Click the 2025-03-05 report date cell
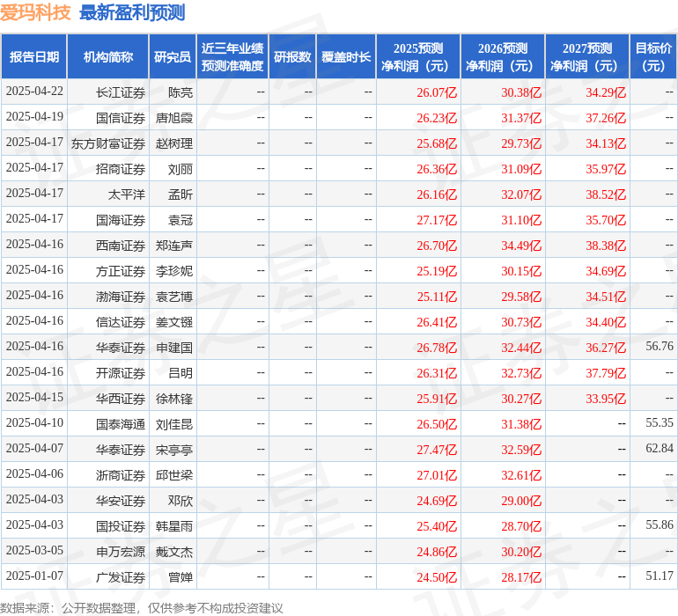 coord(35,551)
